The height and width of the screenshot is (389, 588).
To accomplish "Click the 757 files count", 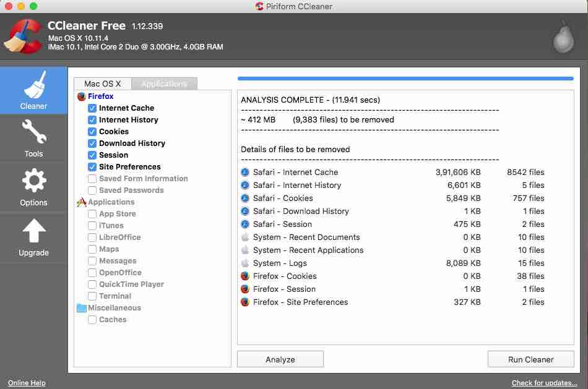I will pos(529,199).
